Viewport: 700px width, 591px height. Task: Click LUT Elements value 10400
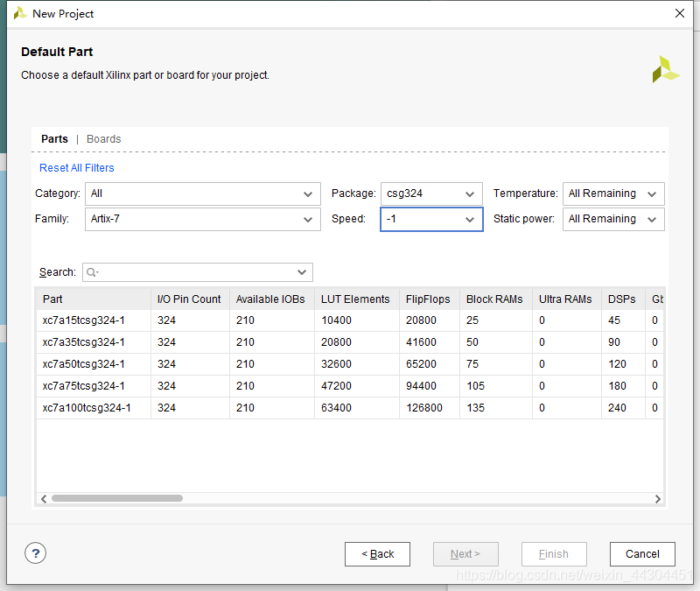(336, 320)
